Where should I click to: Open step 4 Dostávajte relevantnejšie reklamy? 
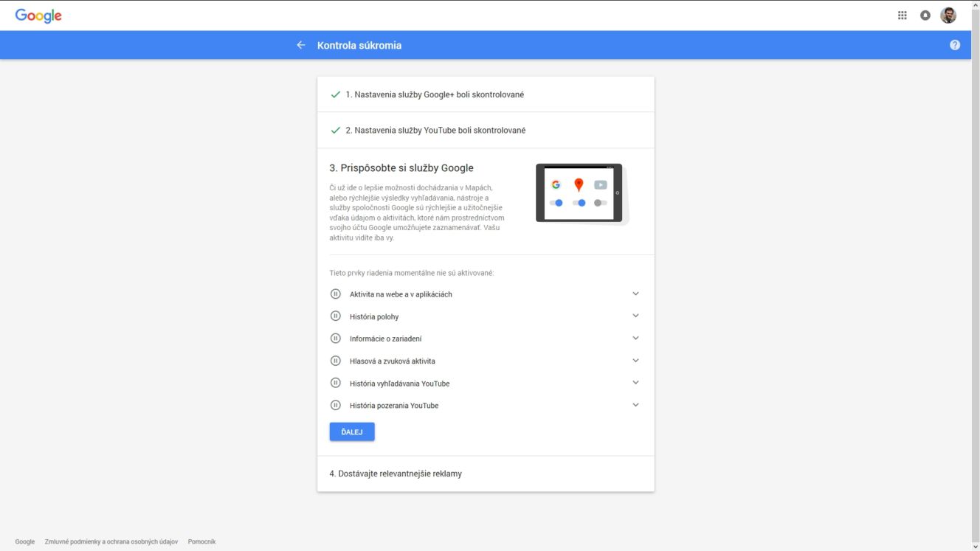click(486, 474)
